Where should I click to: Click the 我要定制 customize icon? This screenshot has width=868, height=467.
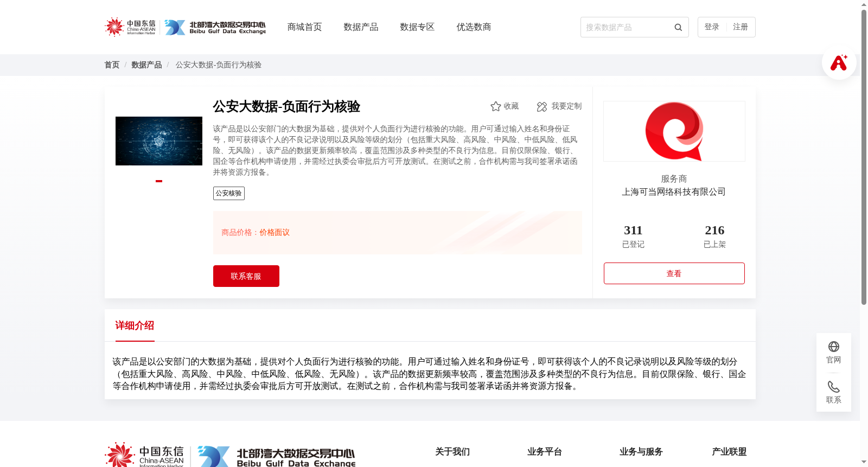[x=542, y=106]
